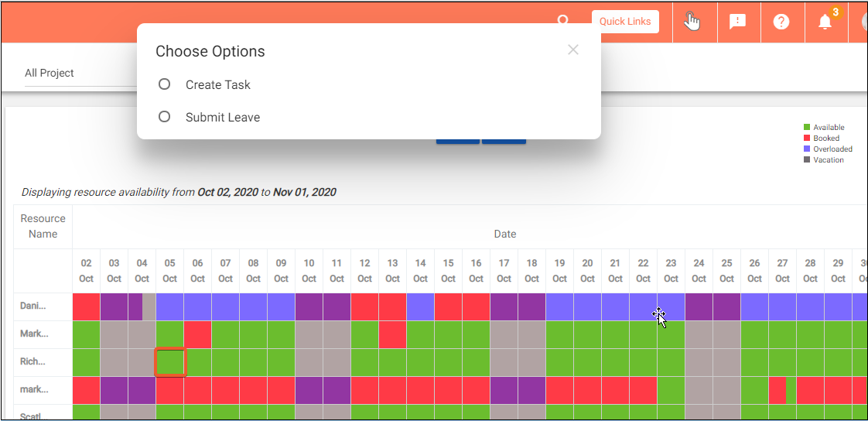868x421 pixels.
Task: Select the Create Task radio option
Action: (x=164, y=84)
